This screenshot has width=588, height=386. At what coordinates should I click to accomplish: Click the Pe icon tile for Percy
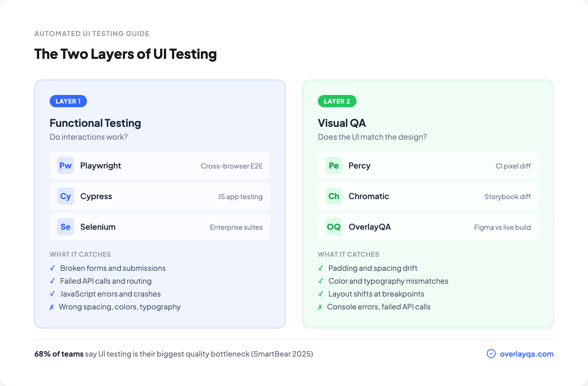[334, 165]
